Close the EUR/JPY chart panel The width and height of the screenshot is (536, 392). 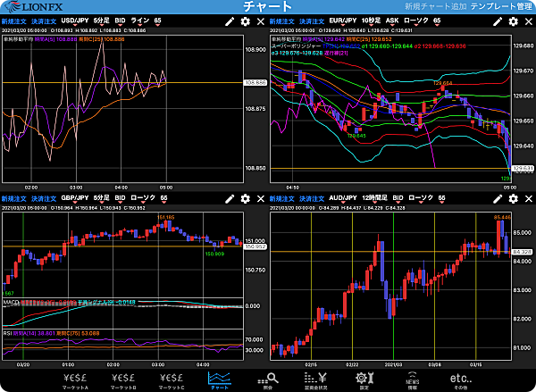529,21
